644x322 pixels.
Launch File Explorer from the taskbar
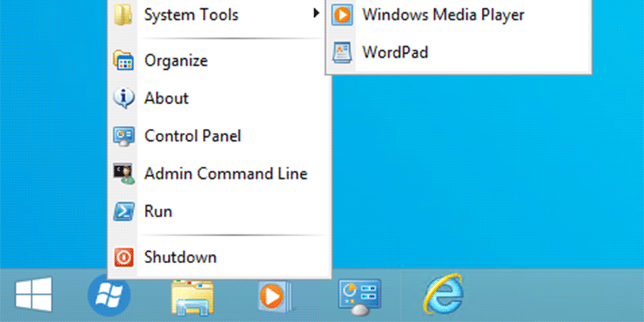pos(192,295)
